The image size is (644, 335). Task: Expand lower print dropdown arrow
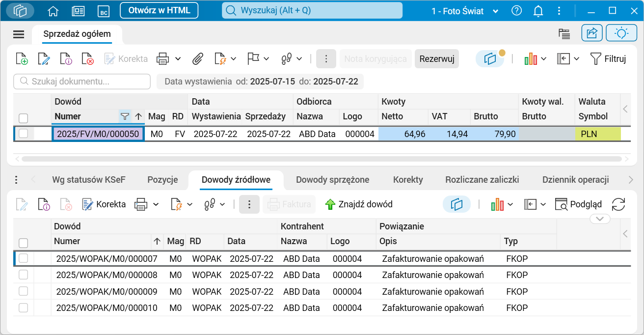click(156, 204)
